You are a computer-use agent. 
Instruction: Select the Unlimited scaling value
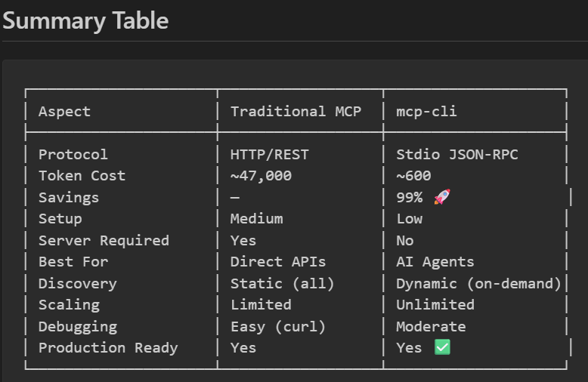(435, 305)
